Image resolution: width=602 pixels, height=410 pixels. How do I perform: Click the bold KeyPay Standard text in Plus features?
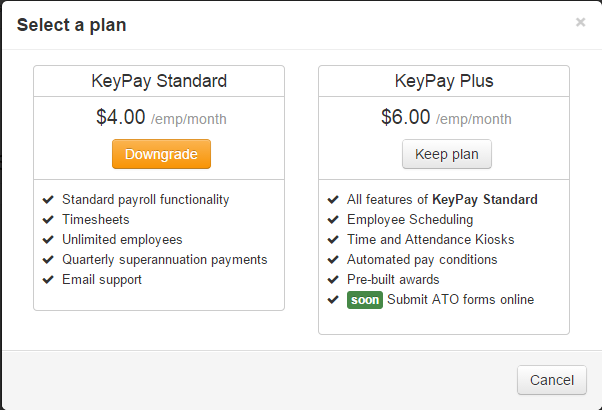click(485, 199)
